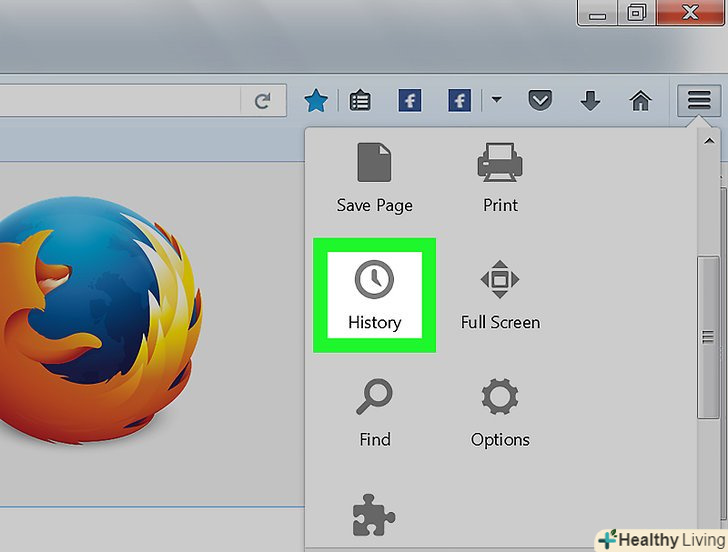This screenshot has width=728, height=552.
Task: Open the History menu panel
Action: [x=374, y=295]
